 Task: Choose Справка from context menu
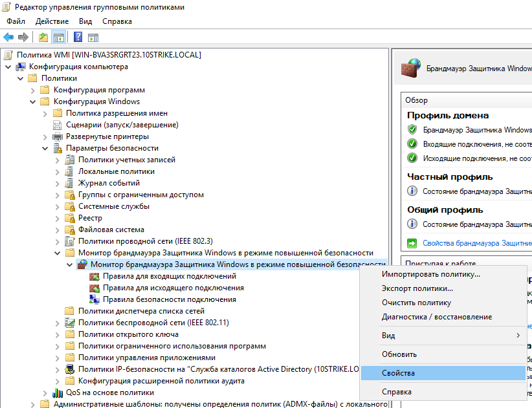443,392
